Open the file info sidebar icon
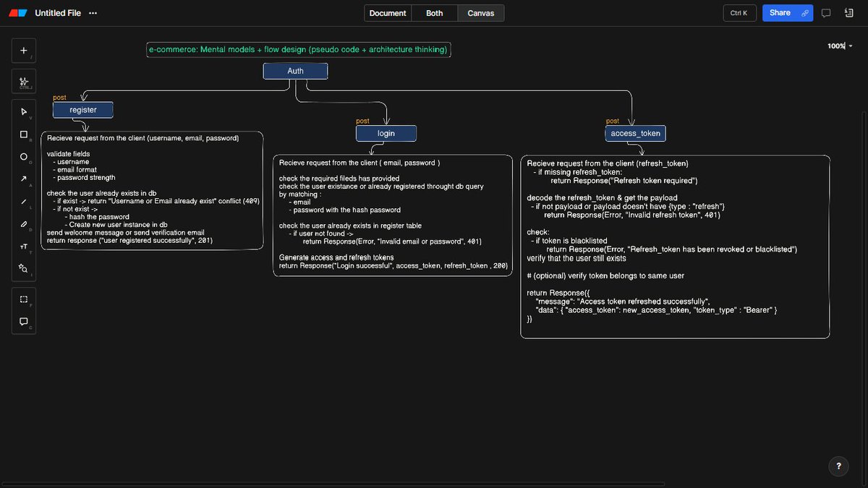 click(848, 13)
